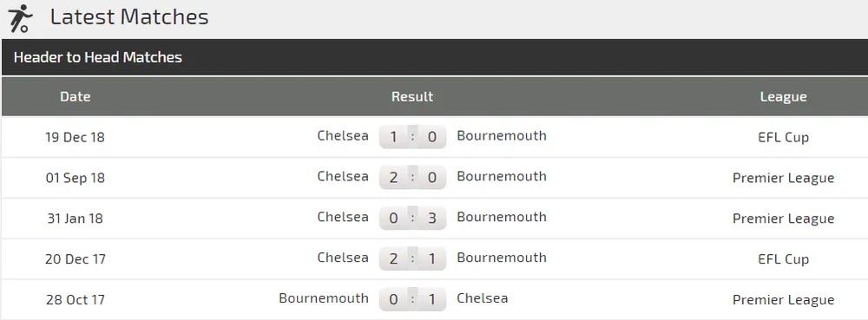Click the League column header
The height and width of the screenshot is (320, 868).
click(783, 97)
